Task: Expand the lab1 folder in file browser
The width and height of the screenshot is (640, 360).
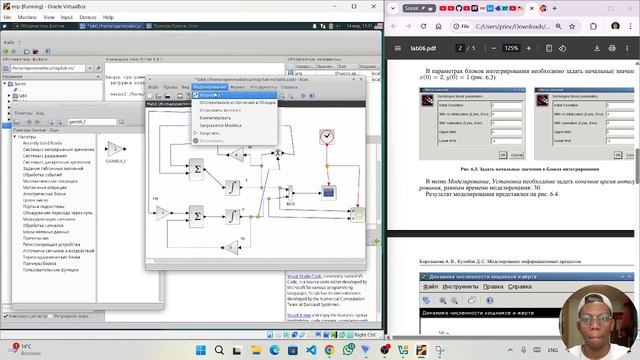Action: (9, 96)
